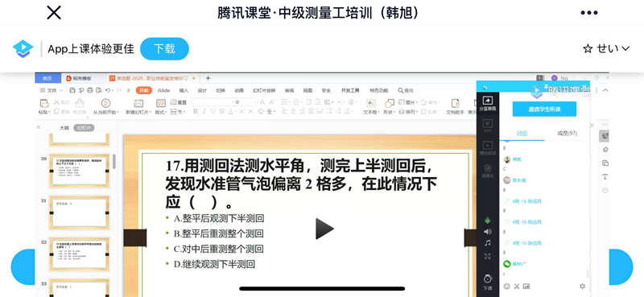Select slide 31 thumbnail
The width and height of the screenshot is (644, 297).
coord(79,212)
